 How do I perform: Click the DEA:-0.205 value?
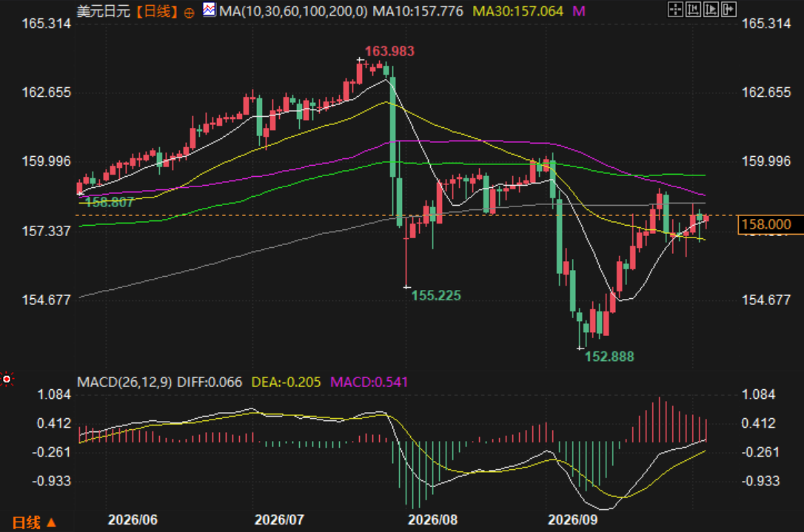(x=286, y=383)
